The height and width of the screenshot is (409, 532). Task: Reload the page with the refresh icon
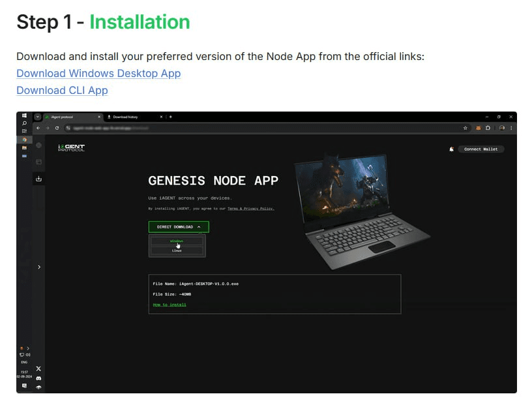coord(57,128)
